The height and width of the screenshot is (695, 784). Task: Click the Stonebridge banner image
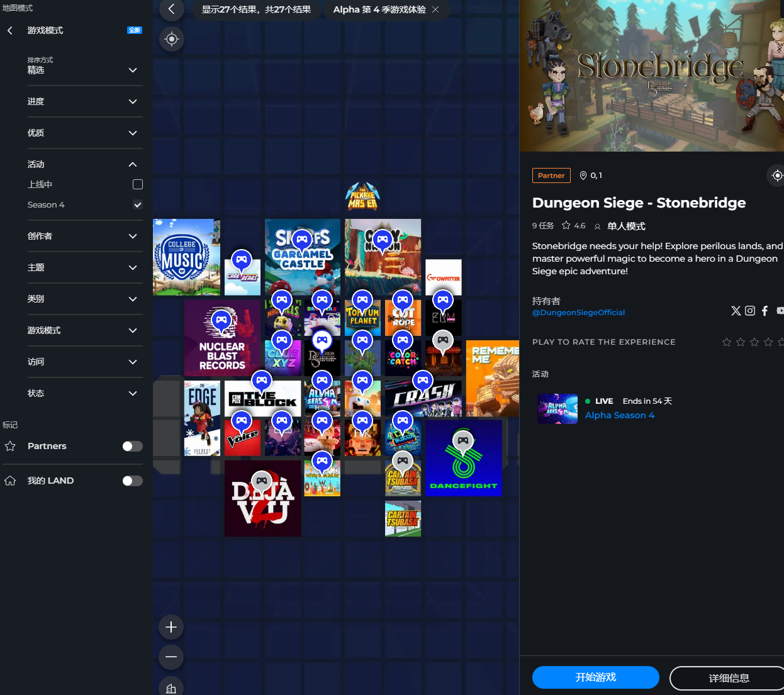tap(652, 75)
